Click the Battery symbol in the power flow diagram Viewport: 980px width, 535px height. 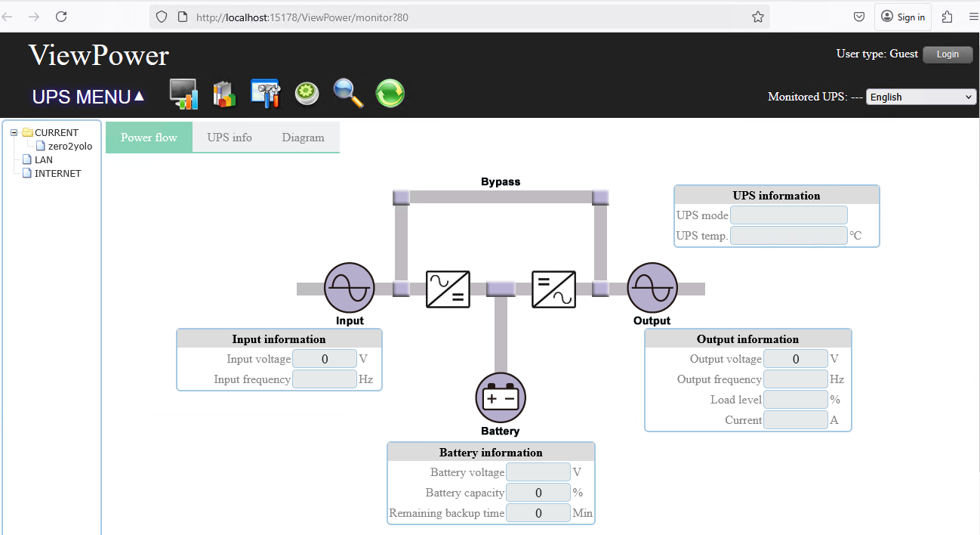(x=500, y=397)
